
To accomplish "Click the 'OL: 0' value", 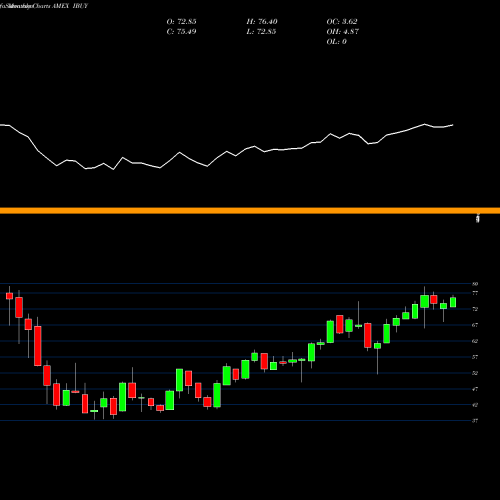I will [336, 42].
